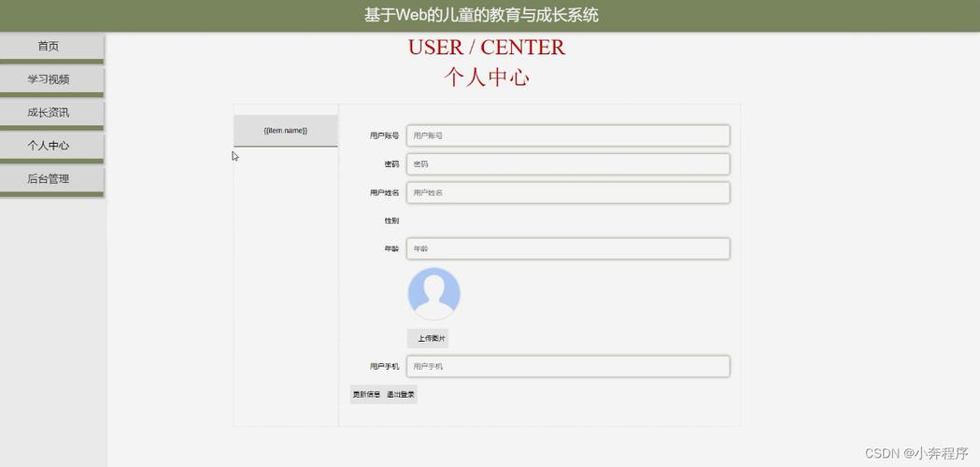The image size is (980, 467).
Task: Open the 首页 sidebar menu item
Action: point(51,47)
